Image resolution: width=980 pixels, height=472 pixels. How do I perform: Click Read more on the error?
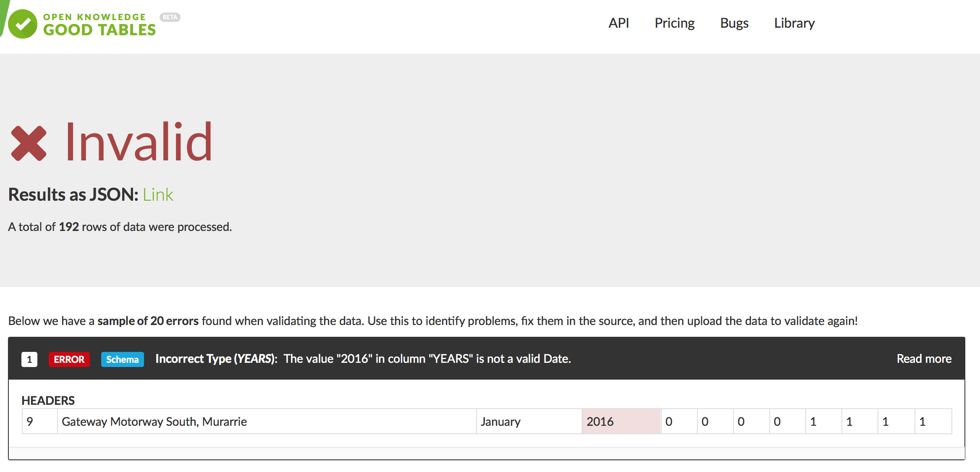tap(924, 359)
